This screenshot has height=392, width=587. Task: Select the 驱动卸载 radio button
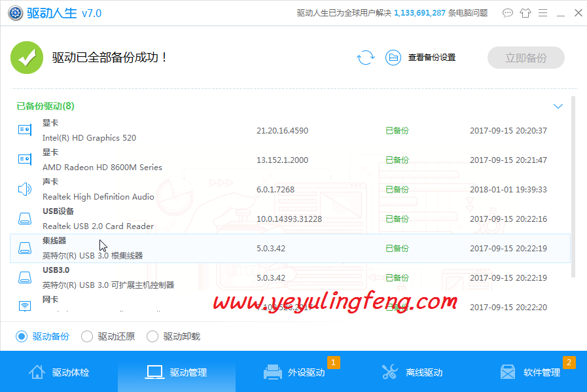point(152,336)
